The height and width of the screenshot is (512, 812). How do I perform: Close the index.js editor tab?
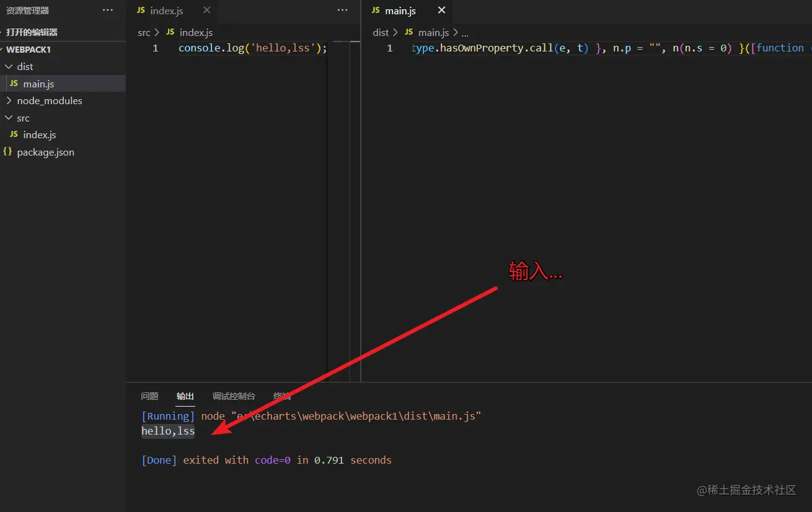pyautogui.click(x=207, y=11)
